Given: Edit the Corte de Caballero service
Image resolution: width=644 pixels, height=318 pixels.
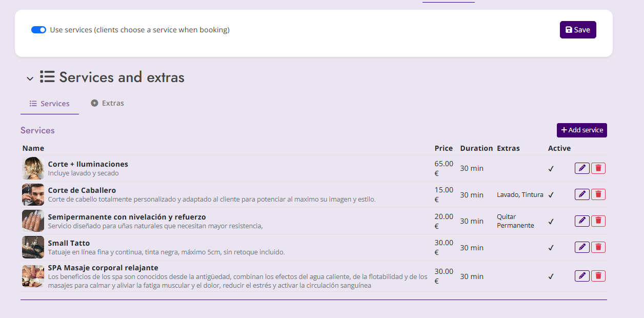Looking at the screenshot, I should click(x=582, y=194).
